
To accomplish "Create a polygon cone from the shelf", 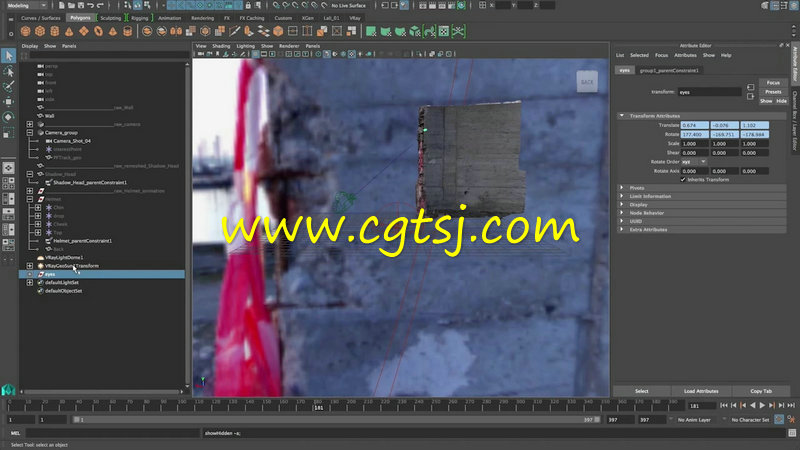I will click(69, 32).
